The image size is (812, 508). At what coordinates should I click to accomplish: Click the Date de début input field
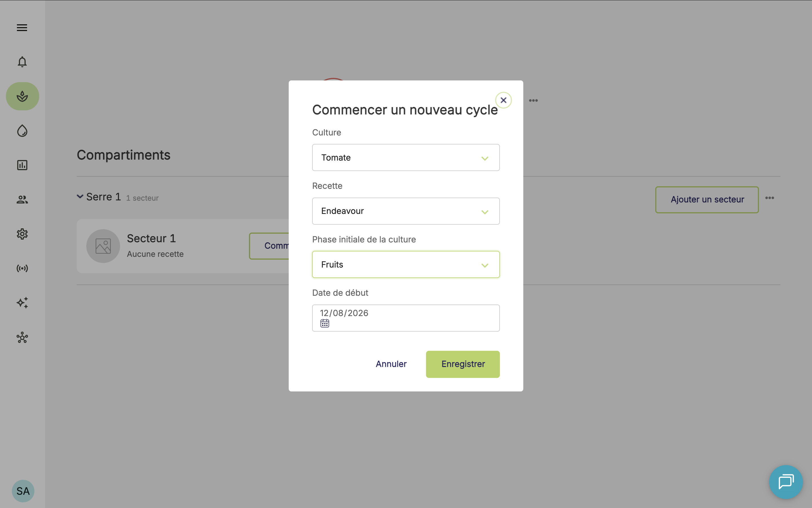pyautogui.click(x=406, y=318)
